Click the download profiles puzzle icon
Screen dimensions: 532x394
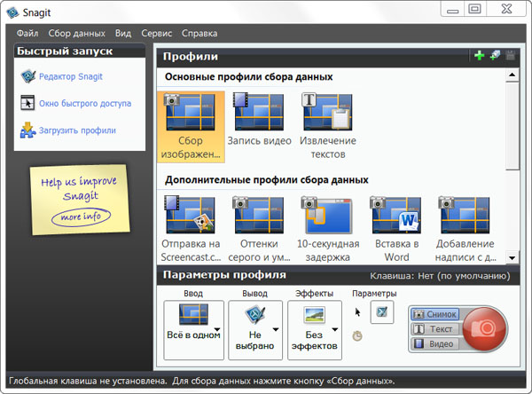pos(27,130)
